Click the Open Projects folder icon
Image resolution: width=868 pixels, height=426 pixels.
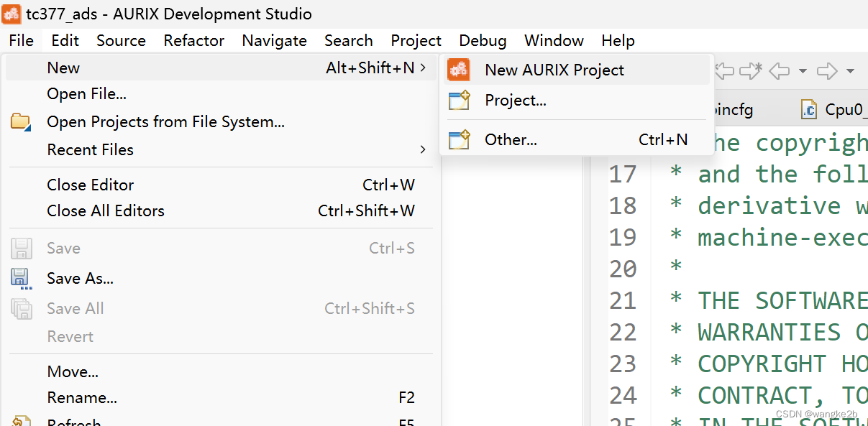click(x=21, y=122)
